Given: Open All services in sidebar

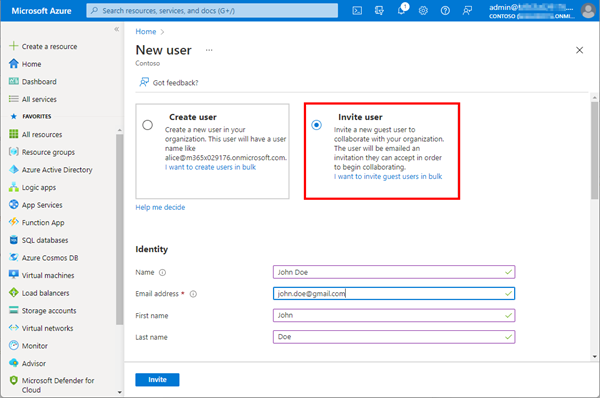Looking at the screenshot, I should (39, 99).
